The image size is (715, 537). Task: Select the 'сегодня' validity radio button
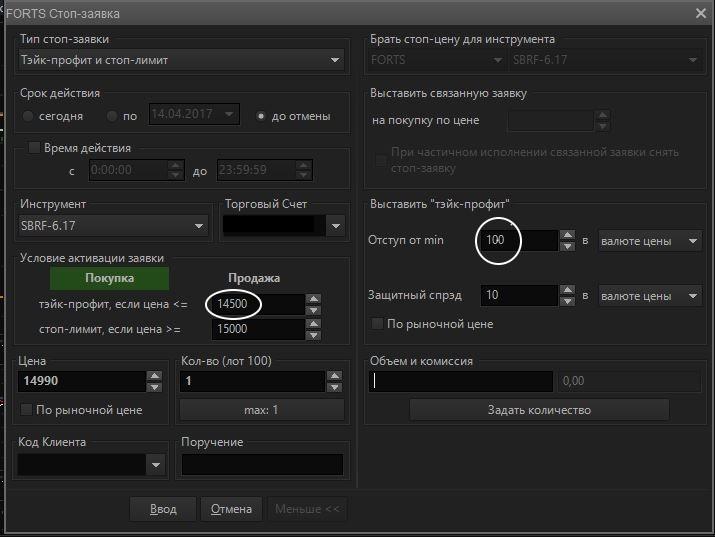(29, 116)
